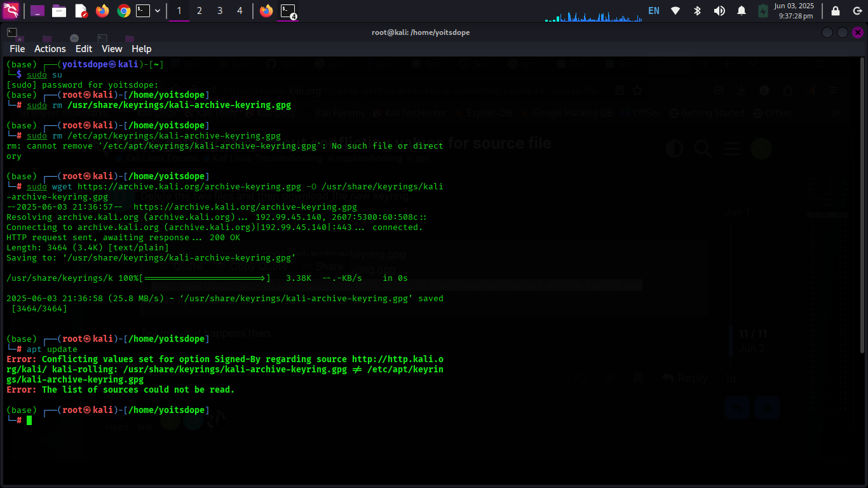Lock the screen with the padlock icon
Viewport: 868px width, 488px height.
point(836,11)
